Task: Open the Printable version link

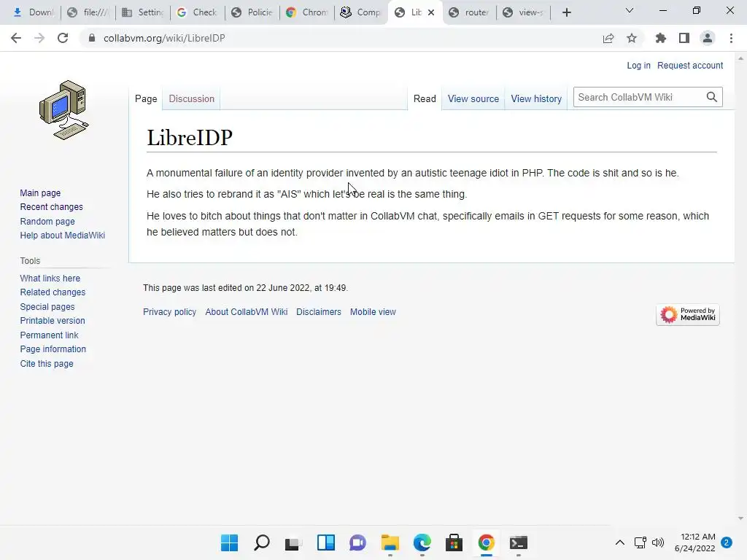Action: point(53,321)
